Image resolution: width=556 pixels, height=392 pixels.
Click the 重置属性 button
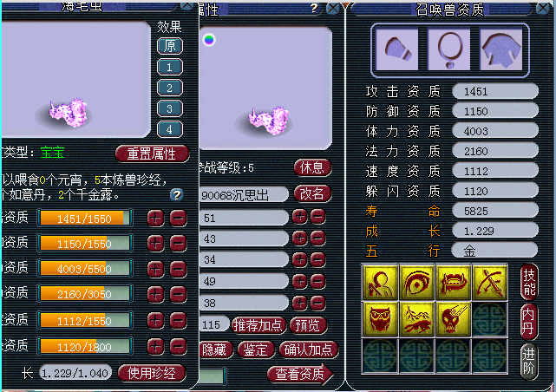tap(152, 154)
